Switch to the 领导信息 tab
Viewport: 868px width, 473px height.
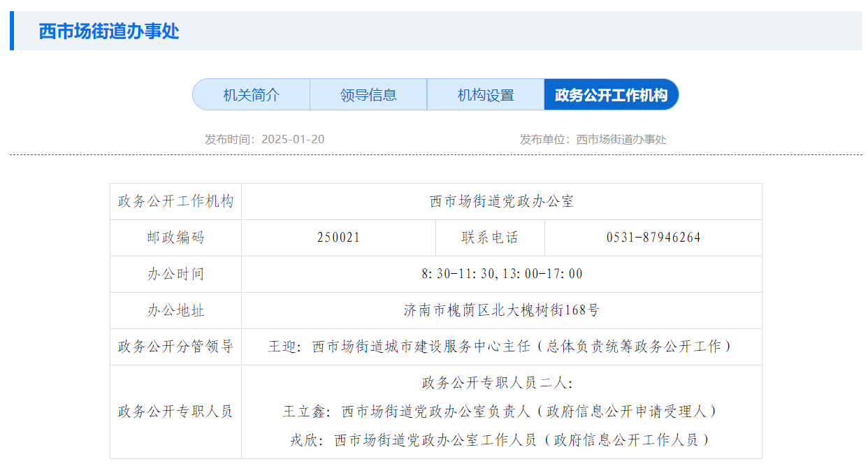[368, 95]
